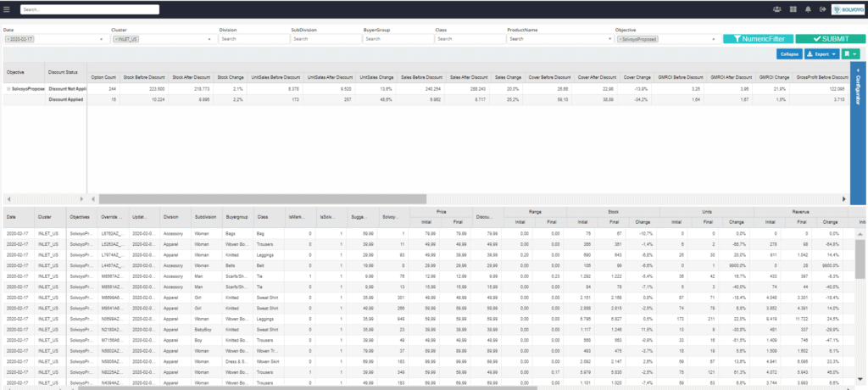Click the Objective pinned column header
Screen dimensions: 868x390
click(x=23, y=72)
